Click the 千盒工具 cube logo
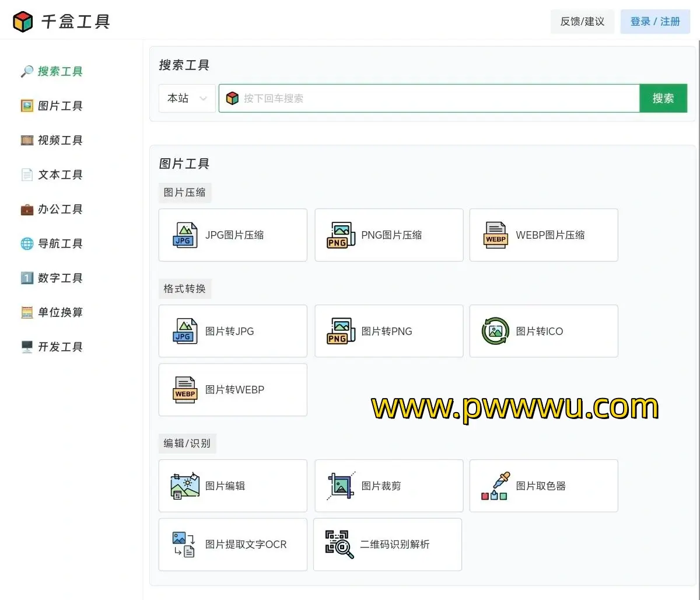The width and height of the screenshot is (700, 600). pyautogui.click(x=23, y=22)
